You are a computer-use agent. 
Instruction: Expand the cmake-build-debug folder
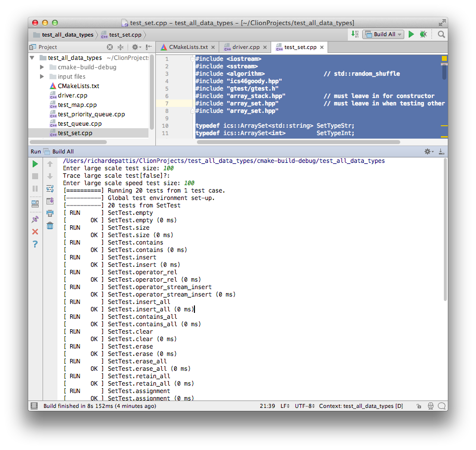tap(42, 67)
